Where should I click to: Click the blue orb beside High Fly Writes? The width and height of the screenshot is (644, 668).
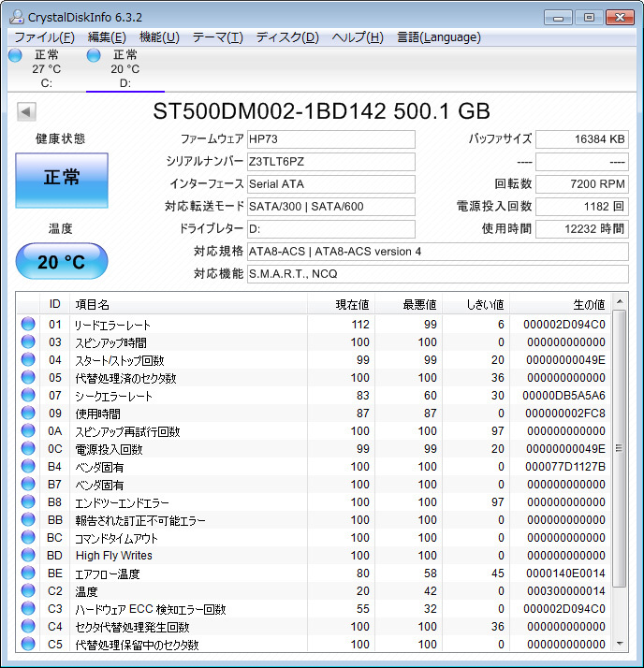coord(28,556)
